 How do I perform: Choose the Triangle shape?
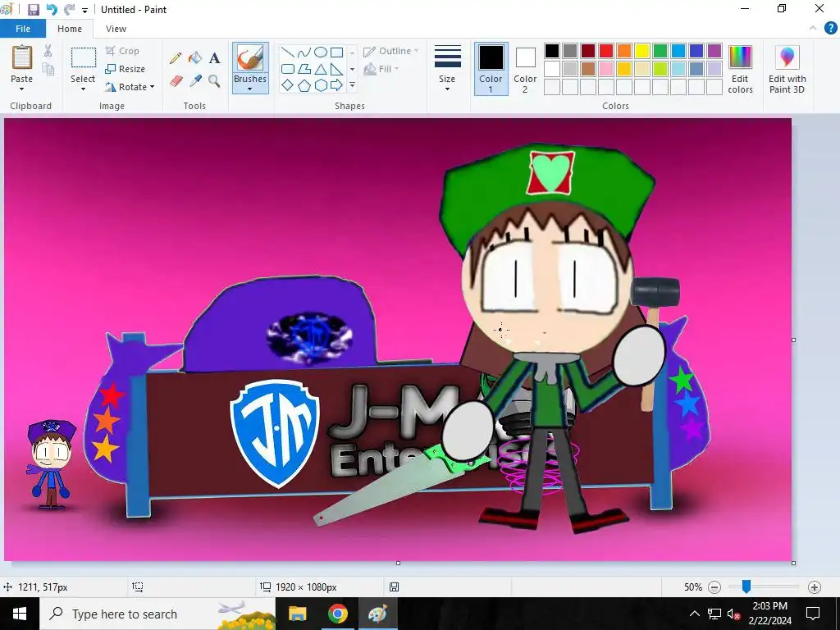click(321, 69)
